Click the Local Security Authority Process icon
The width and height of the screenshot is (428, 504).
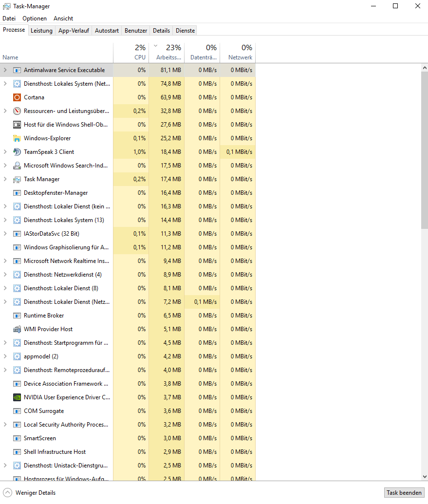click(x=17, y=425)
